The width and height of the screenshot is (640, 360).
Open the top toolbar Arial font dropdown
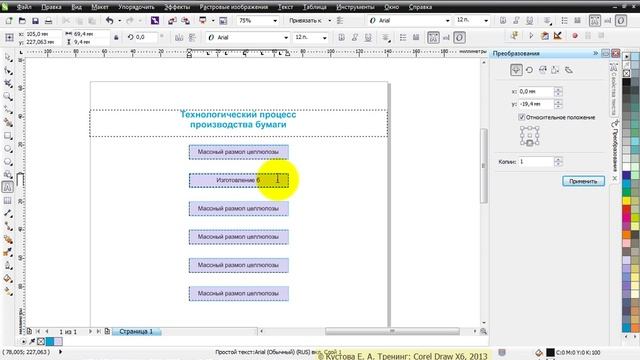[447, 20]
